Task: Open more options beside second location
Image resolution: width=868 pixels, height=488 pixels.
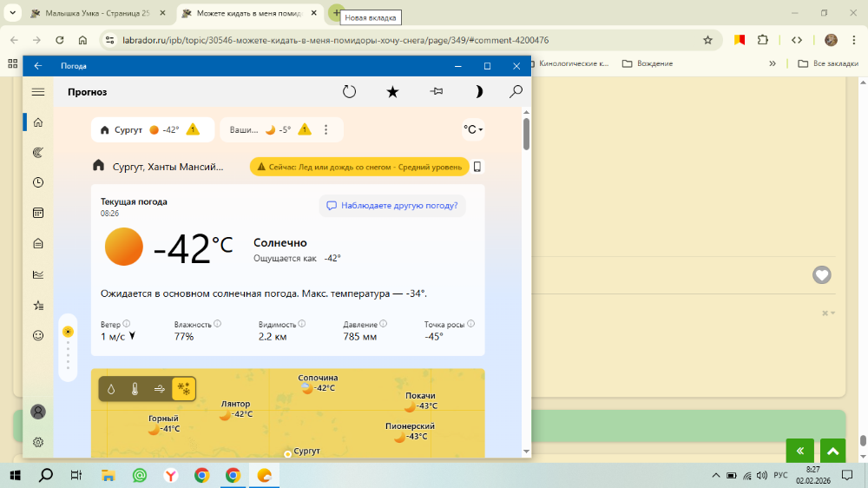Action: (326, 129)
